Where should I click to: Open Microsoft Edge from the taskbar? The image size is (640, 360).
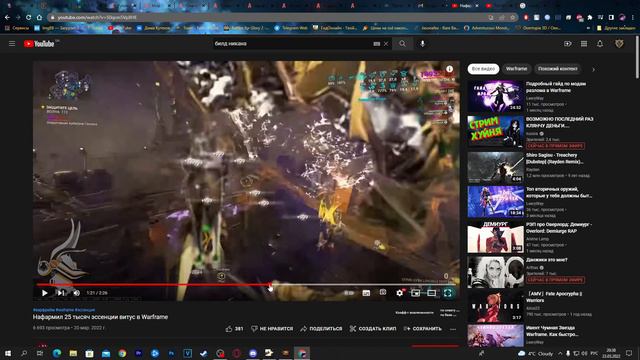57,353
